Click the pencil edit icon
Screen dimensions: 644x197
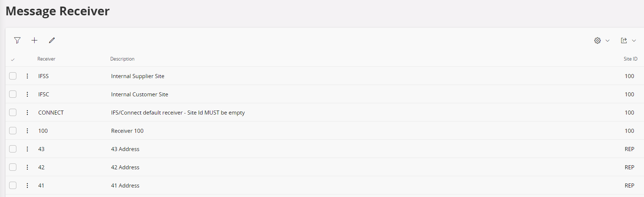[52, 40]
